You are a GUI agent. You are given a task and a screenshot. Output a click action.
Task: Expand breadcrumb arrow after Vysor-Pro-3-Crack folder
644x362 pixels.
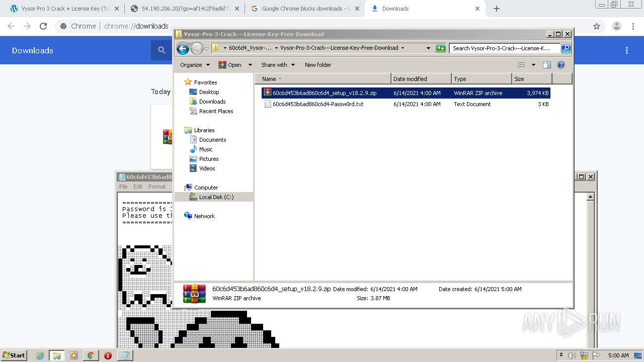403,48
